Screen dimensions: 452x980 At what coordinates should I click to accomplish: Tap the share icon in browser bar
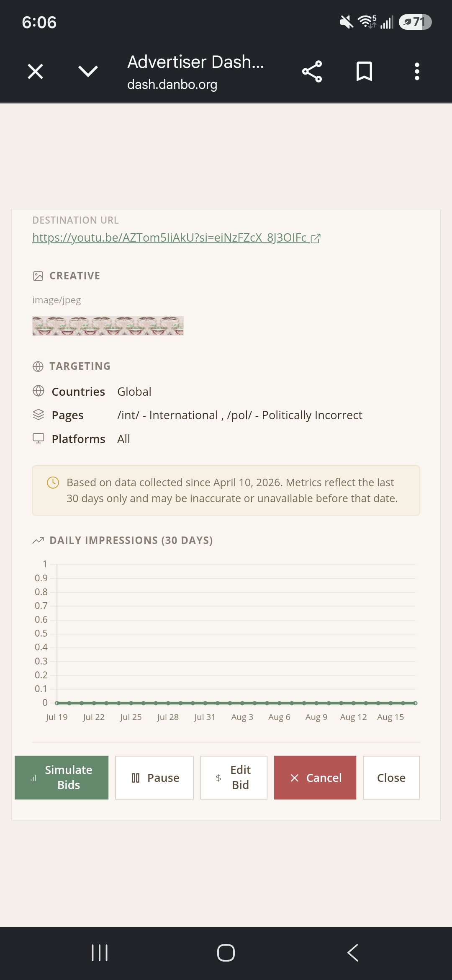(312, 71)
